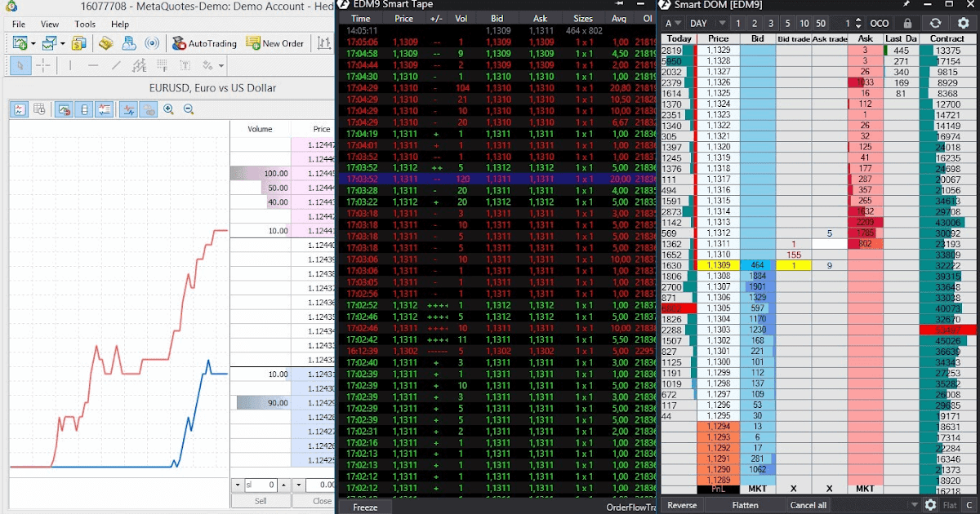Image resolution: width=980 pixels, height=514 pixels.
Task: Select the trendline drawing tool
Action: coord(116,65)
